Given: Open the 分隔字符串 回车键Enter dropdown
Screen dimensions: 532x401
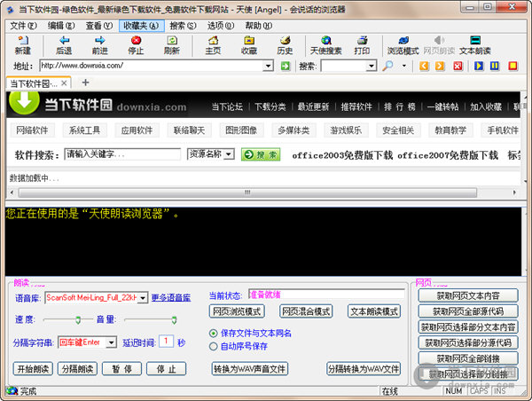Looking at the screenshot, I should click(x=112, y=343).
